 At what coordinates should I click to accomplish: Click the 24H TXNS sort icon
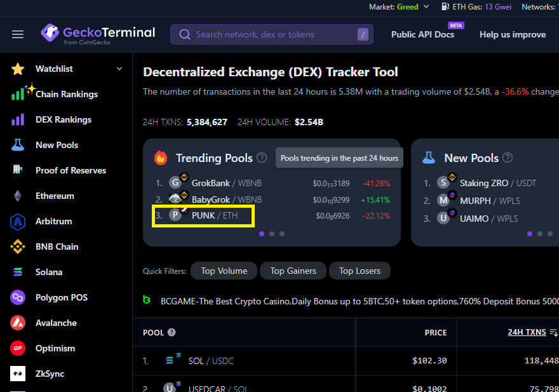click(x=553, y=332)
